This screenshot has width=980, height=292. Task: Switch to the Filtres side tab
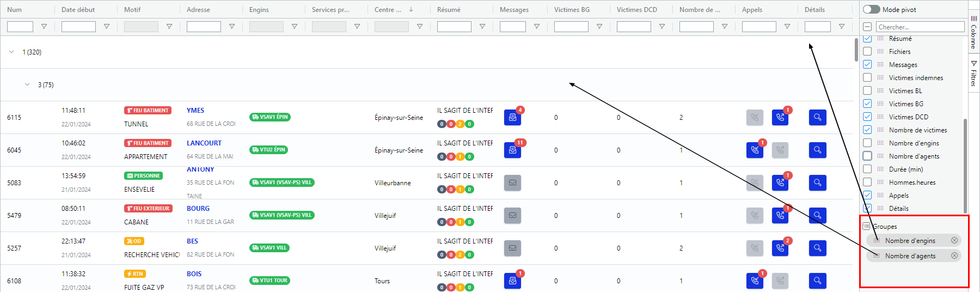973,74
